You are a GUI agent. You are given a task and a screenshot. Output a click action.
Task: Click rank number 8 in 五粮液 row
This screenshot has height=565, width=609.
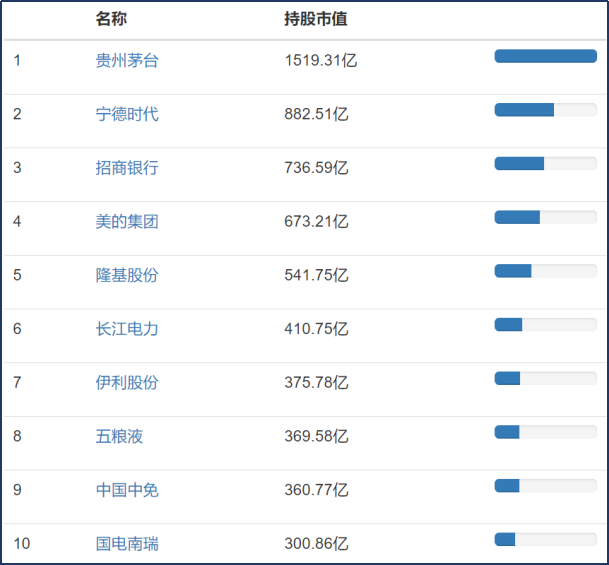[17, 436]
